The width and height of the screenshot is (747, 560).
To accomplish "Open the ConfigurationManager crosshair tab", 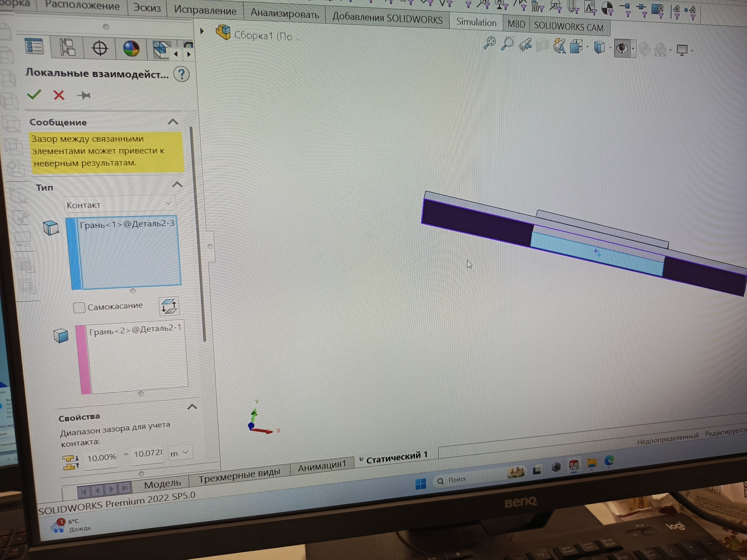I will [100, 48].
